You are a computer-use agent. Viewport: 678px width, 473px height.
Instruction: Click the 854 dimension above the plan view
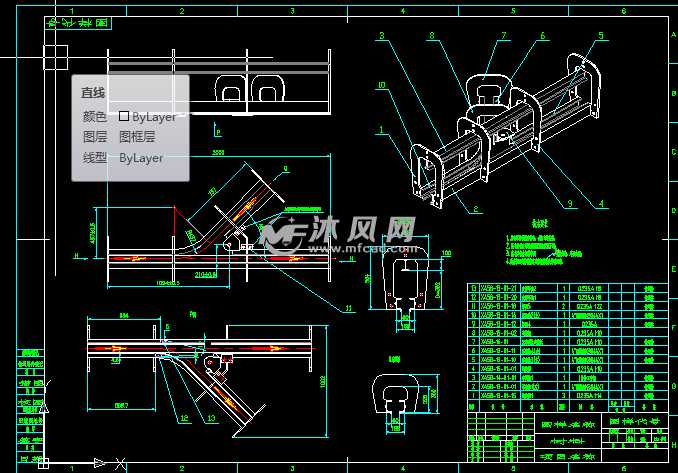click(x=124, y=316)
